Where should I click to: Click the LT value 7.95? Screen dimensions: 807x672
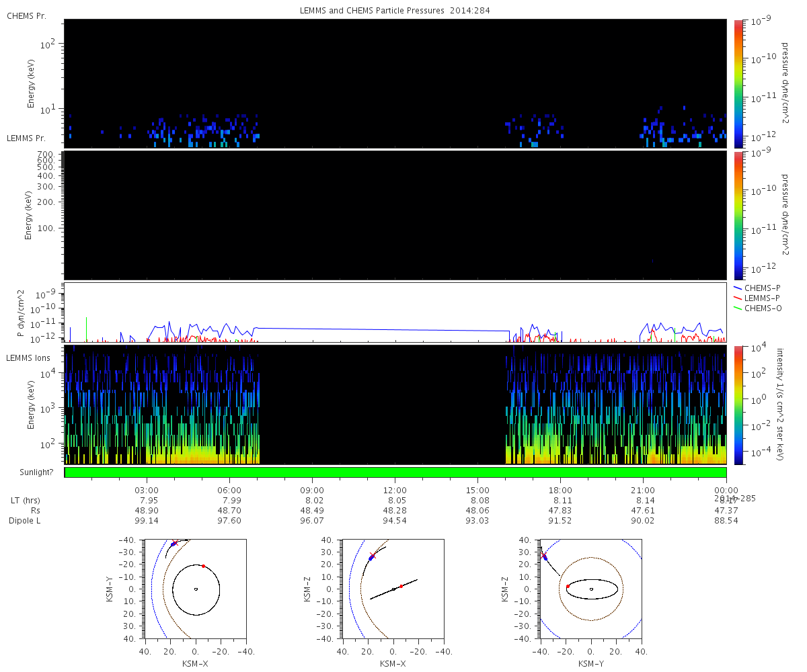tap(147, 501)
